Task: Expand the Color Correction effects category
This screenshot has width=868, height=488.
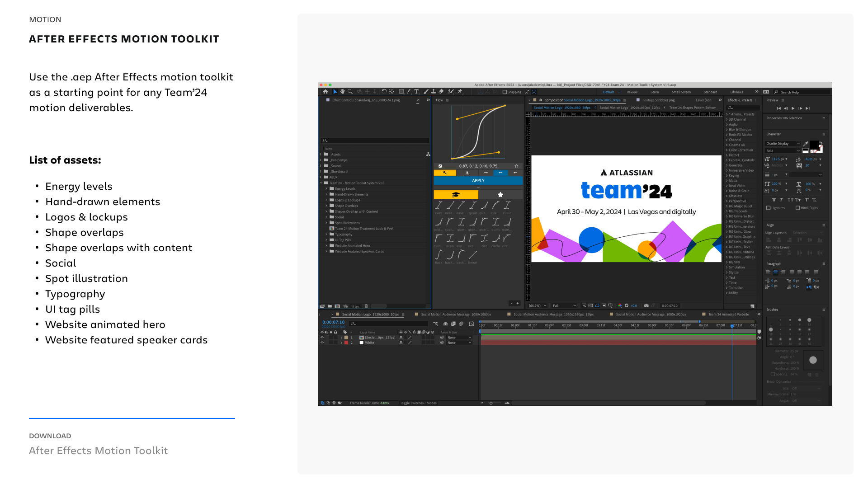Action: (x=727, y=150)
